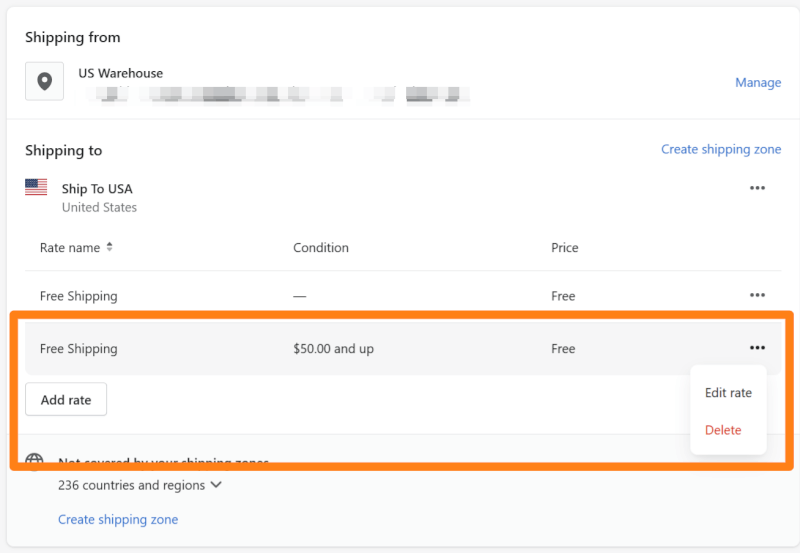
Task: Click the United States subtitle text
Action: (99, 207)
